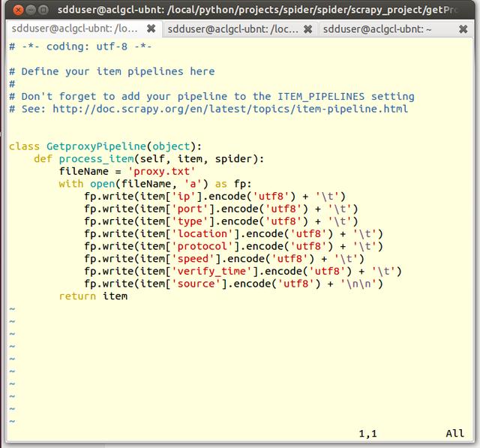Place cursor on the process_item function name
480x448 pixels.
pyautogui.click(x=96, y=159)
